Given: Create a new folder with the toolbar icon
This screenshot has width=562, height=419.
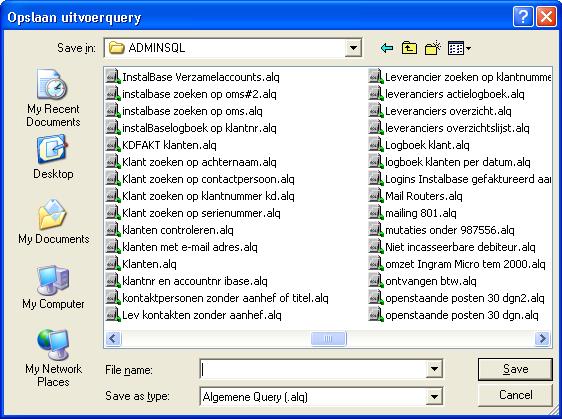Looking at the screenshot, I should 433,48.
